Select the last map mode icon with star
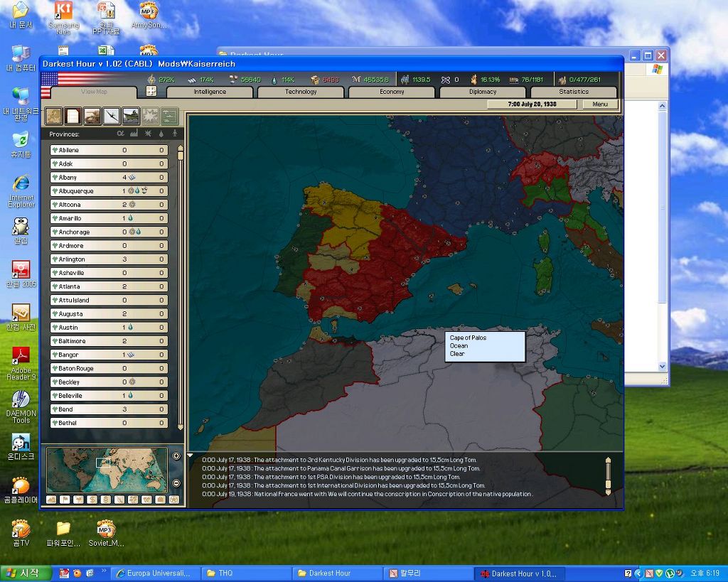 click(174, 500)
